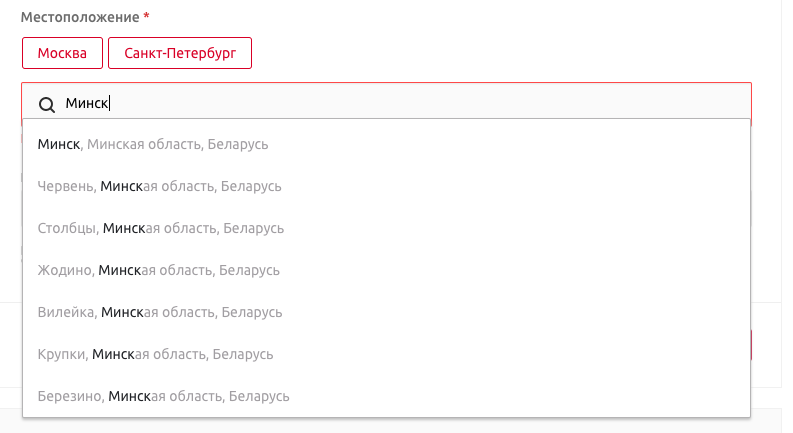The width and height of the screenshot is (793, 433).
Task: Click the magnifying glass search icon
Action: (x=47, y=105)
